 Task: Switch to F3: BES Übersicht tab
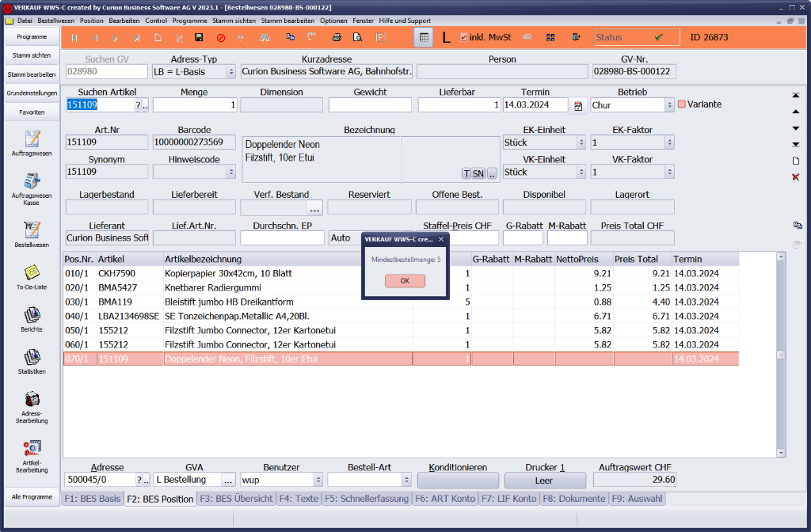(236, 499)
